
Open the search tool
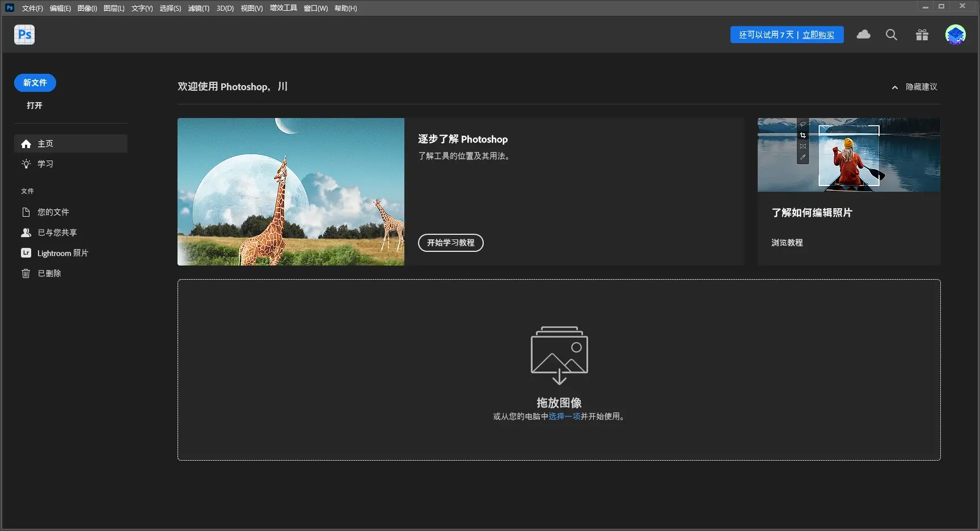point(891,35)
